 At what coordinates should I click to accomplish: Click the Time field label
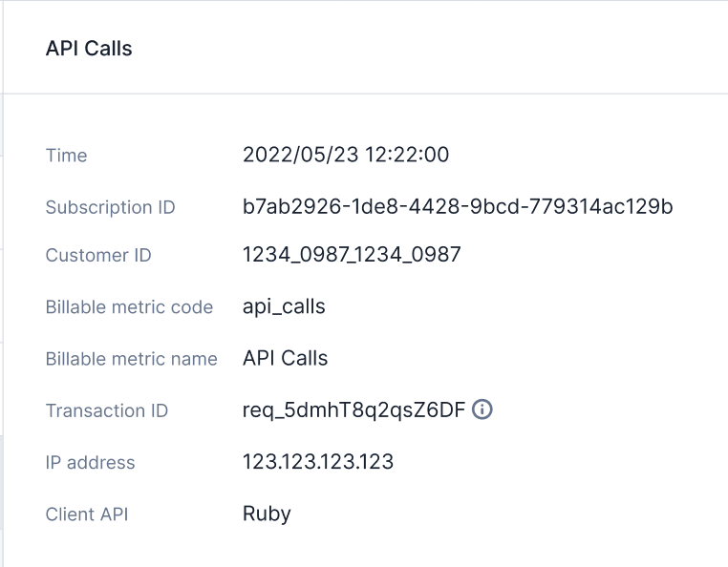(x=67, y=156)
